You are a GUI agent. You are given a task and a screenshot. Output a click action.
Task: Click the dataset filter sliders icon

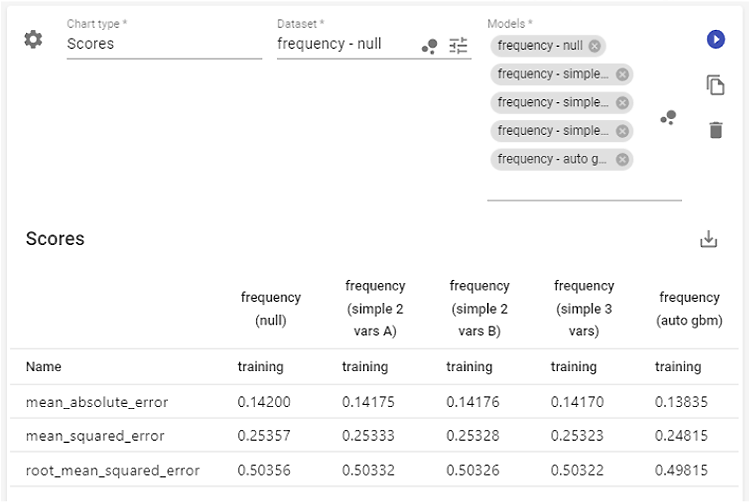[458, 45]
